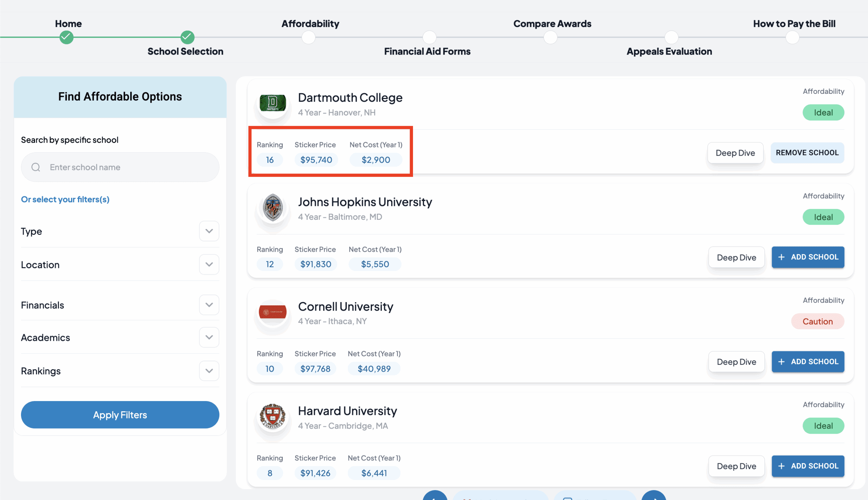Remove Dartmouth College from list

(x=807, y=153)
